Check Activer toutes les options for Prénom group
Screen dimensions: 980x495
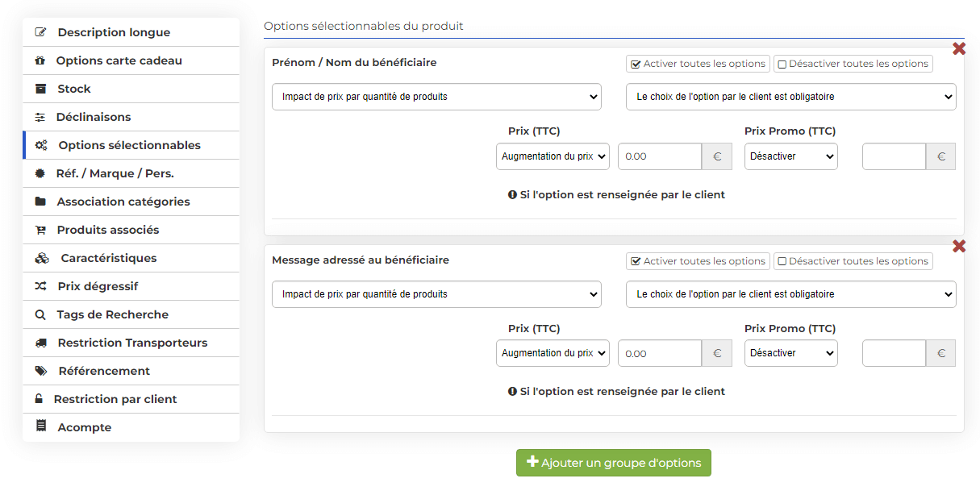coord(698,64)
